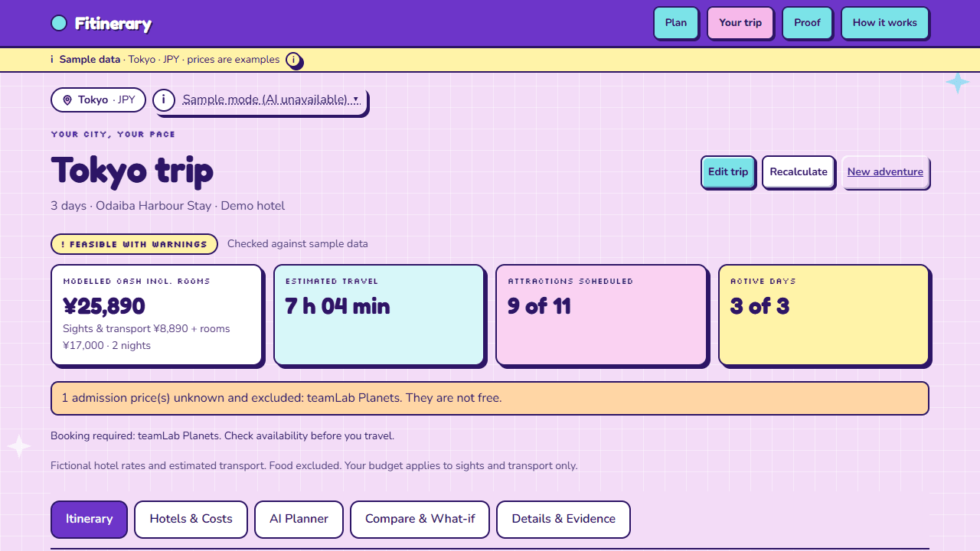Click the location pin icon beside Tokyo

coord(67,100)
